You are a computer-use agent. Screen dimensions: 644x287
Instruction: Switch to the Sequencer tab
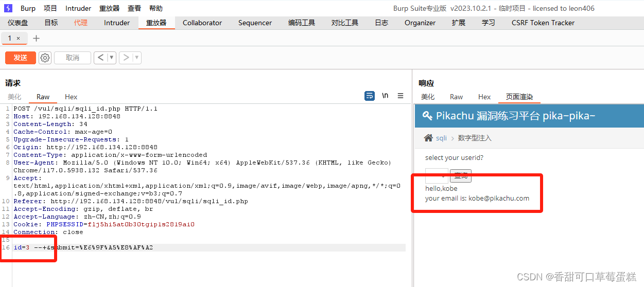(255, 23)
